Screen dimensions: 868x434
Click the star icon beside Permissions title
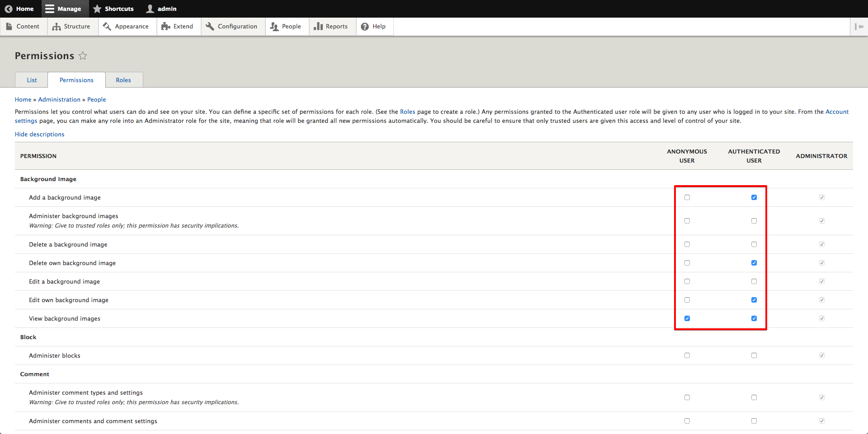click(x=83, y=56)
